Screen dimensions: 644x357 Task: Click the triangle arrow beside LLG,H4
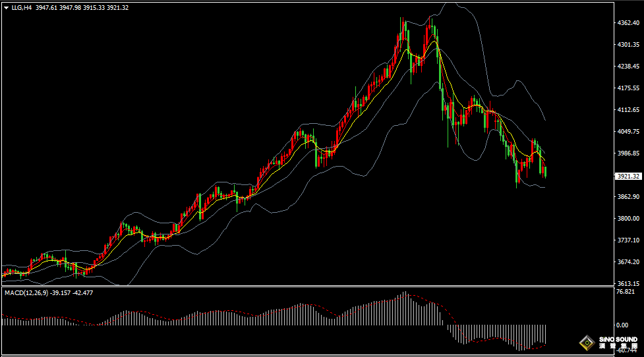[x=6, y=7]
